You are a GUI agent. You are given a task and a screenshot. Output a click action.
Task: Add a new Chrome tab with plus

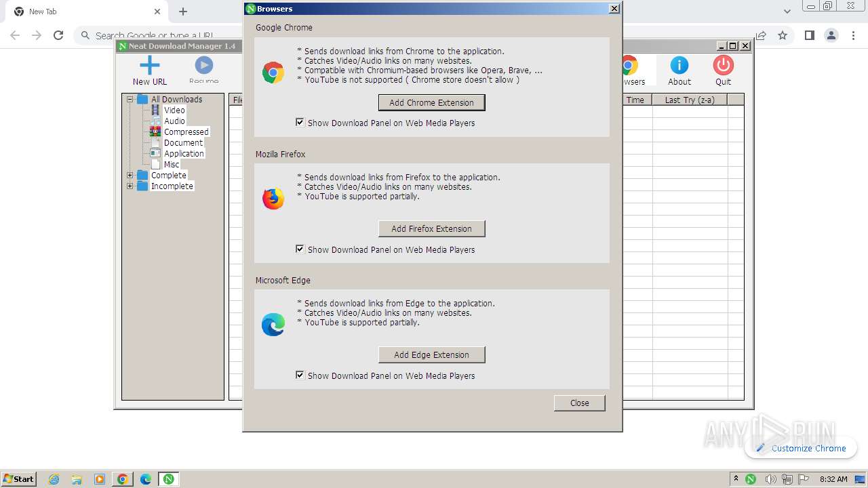183,12
